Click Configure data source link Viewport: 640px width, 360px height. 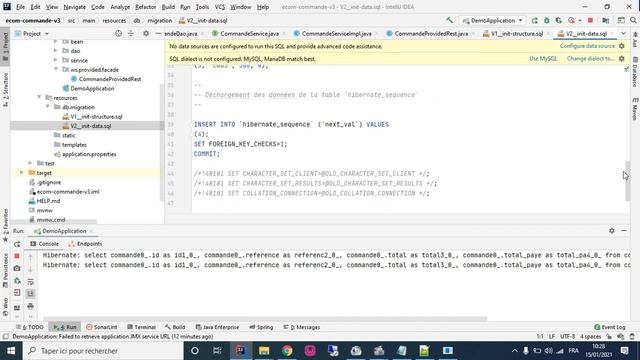(x=587, y=46)
